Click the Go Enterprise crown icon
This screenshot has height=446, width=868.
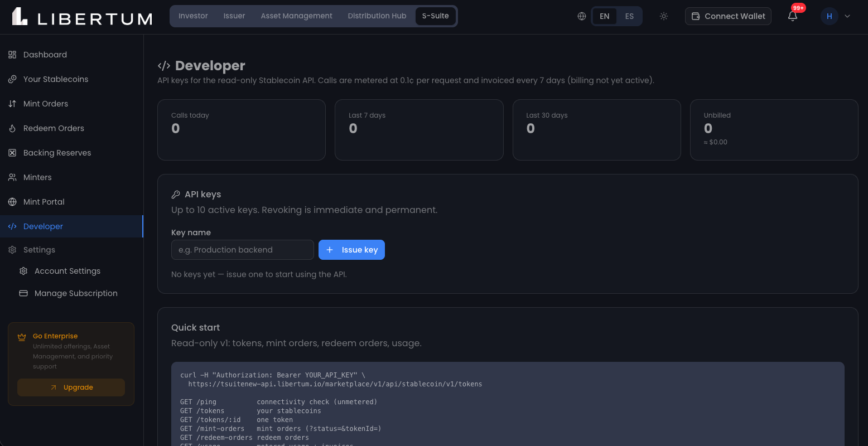click(22, 337)
